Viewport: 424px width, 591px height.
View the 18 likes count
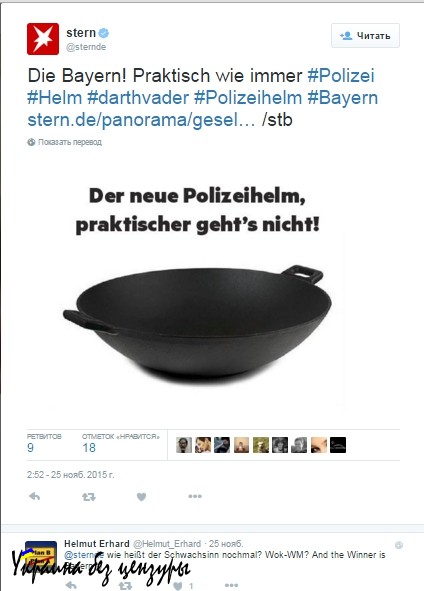(x=89, y=448)
